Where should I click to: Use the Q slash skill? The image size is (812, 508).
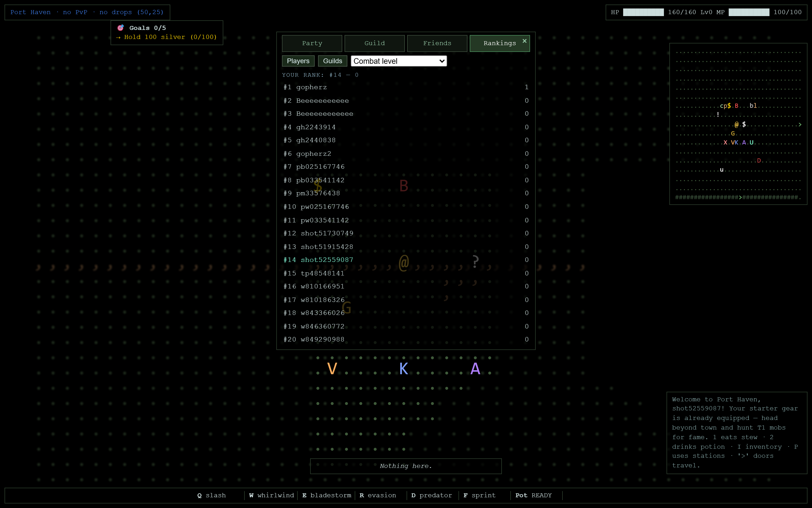click(211, 495)
